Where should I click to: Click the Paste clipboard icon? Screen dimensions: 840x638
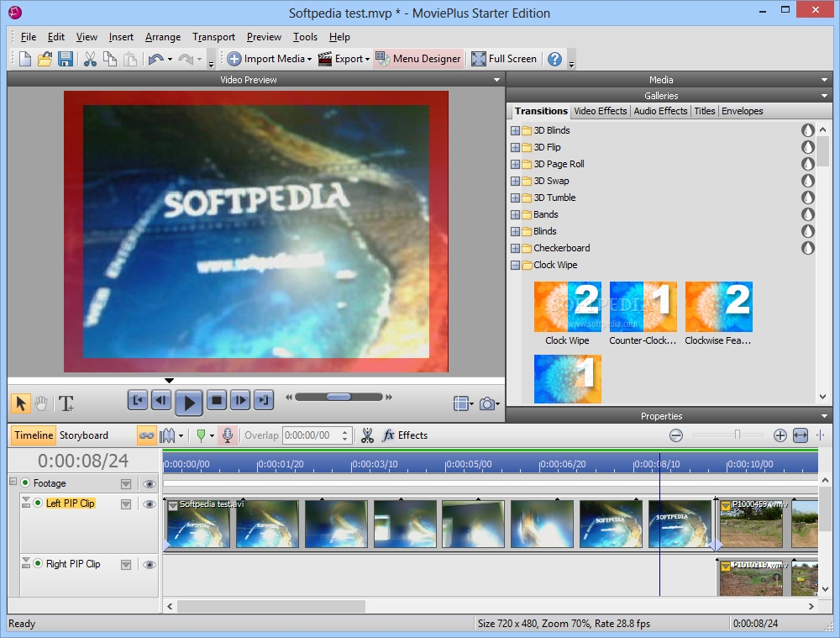(x=130, y=59)
